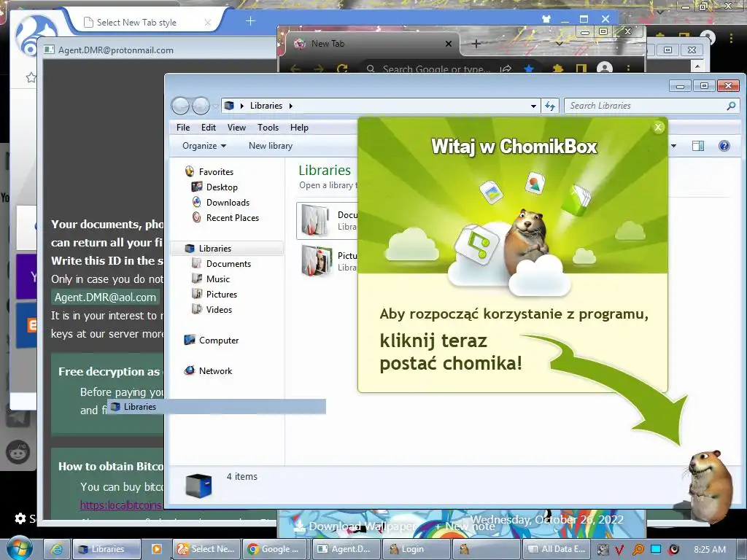Select Libraries node in navigation pane
This screenshot has width=747, height=560.
[x=215, y=249]
